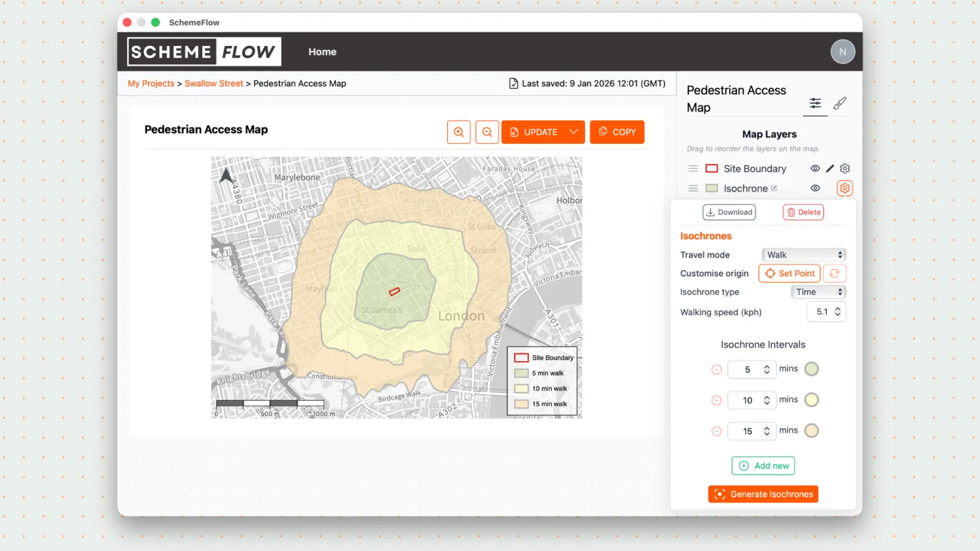Click stepper arrows of 10 mins interval

[767, 400]
